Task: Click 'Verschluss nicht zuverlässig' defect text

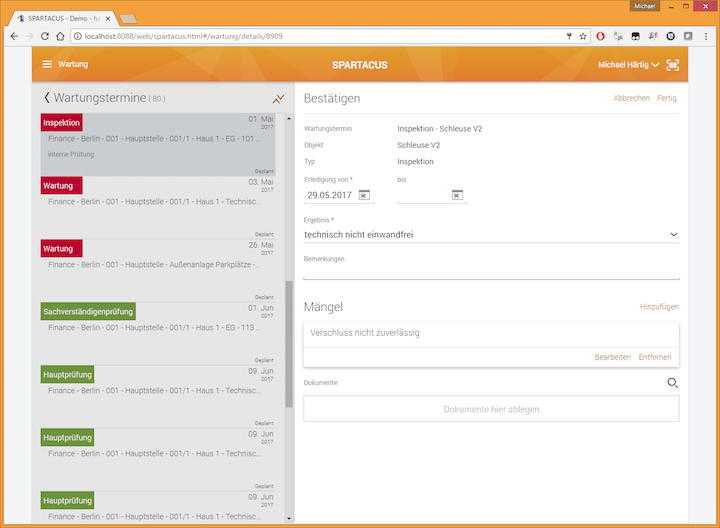Action: click(x=365, y=333)
